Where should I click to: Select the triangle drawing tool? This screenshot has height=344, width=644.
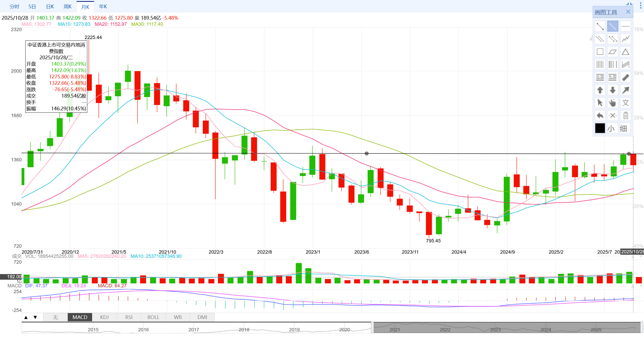tap(625, 52)
